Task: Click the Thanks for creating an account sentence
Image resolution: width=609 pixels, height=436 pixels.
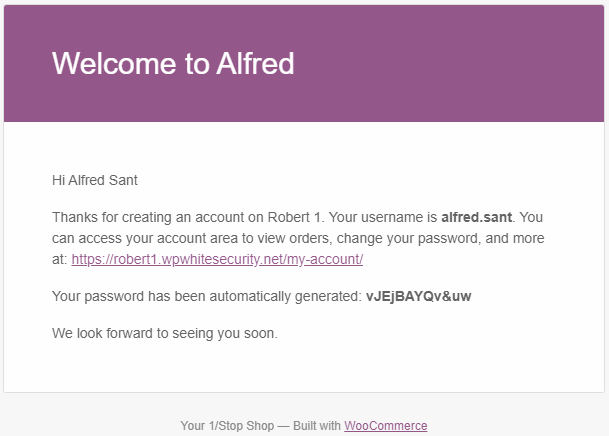Action: [188, 217]
